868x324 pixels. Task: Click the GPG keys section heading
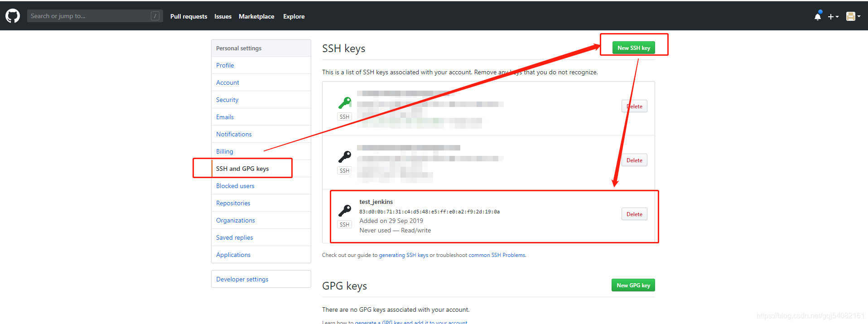pyautogui.click(x=345, y=286)
